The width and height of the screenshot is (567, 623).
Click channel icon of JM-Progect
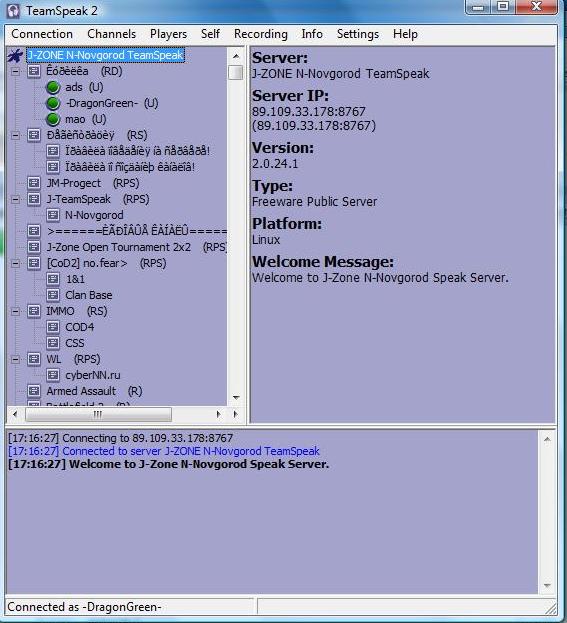tap(34, 183)
